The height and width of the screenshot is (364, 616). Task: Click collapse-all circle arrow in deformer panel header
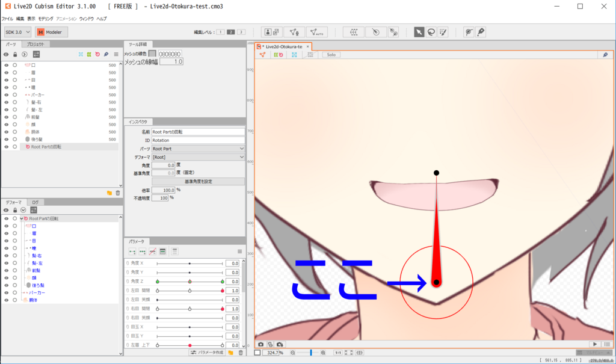(23, 210)
